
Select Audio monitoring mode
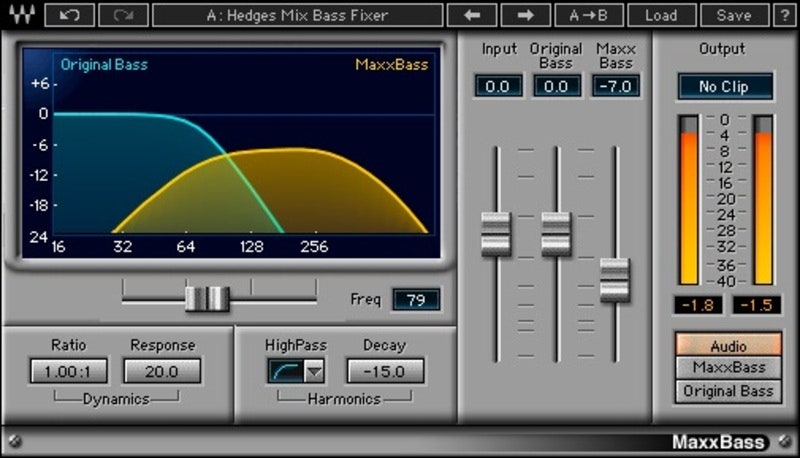[x=728, y=346]
